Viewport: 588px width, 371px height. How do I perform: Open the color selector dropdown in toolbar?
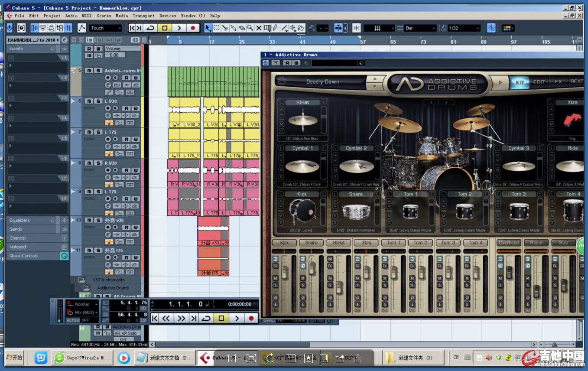pyautogui.click(x=508, y=28)
